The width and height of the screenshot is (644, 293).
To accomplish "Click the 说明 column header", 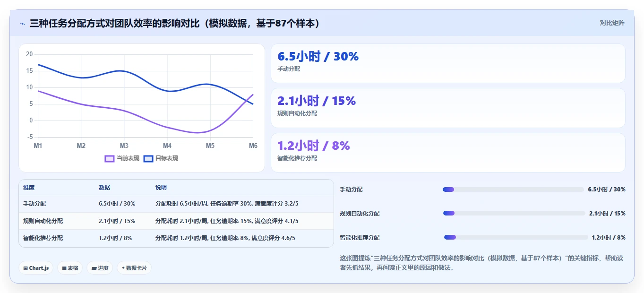I will 161,188.
